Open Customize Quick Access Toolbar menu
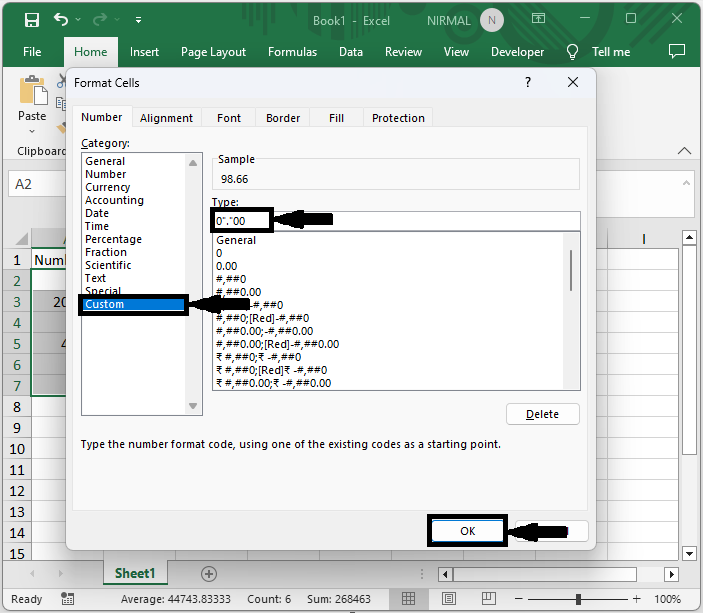 tap(139, 20)
